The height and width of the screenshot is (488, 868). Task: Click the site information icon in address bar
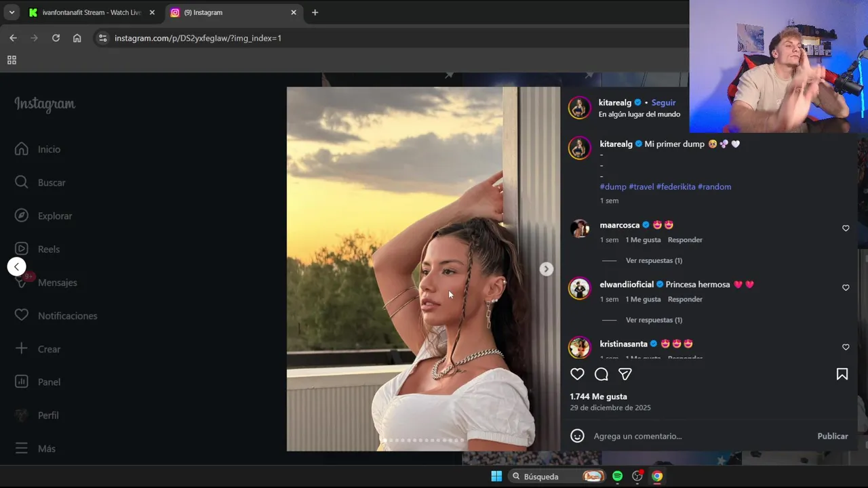tap(102, 38)
